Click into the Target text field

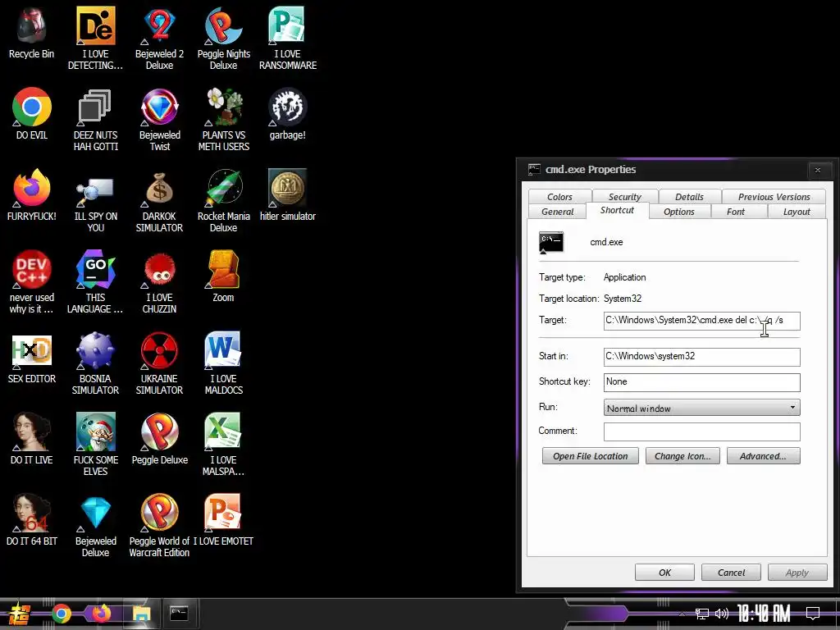click(x=702, y=321)
